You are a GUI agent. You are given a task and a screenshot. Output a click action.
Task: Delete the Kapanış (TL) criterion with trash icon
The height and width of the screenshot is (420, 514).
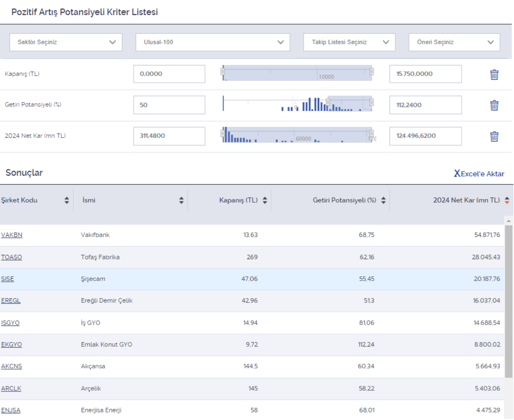point(494,75)
